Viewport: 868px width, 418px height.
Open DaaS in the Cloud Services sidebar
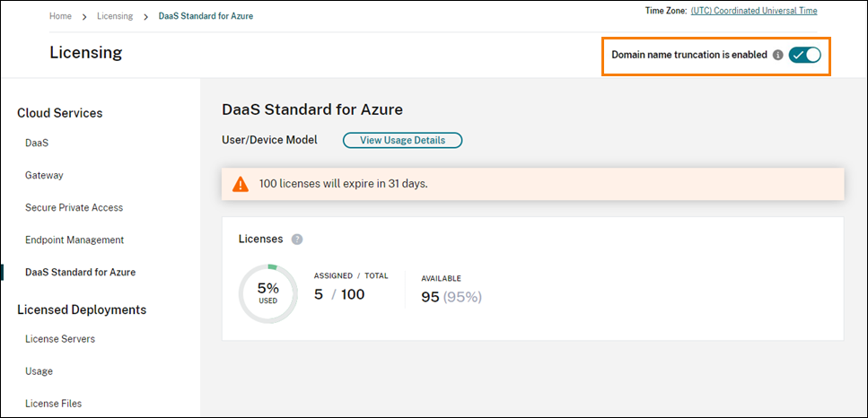[37, 143]
